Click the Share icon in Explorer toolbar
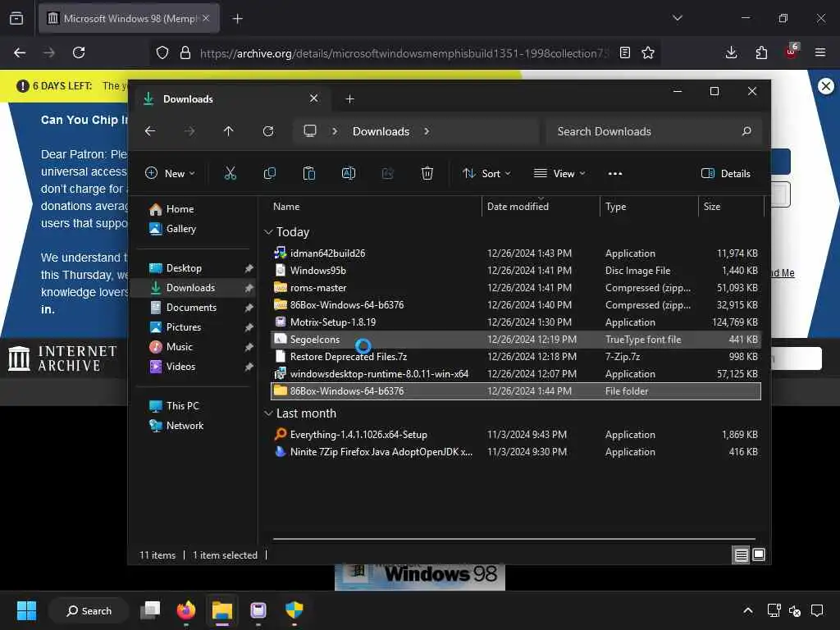The height and width of the screenshot is (630, 840). coord(388,173)
